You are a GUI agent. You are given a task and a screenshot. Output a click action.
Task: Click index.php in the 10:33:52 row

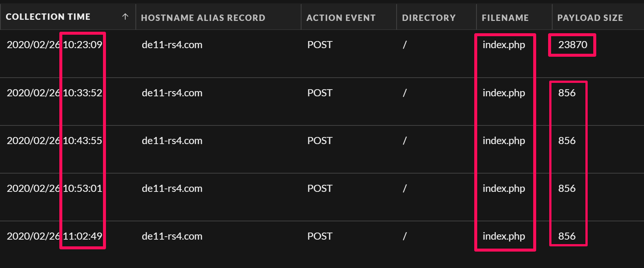pyautogui.click(x=504, y=93)
